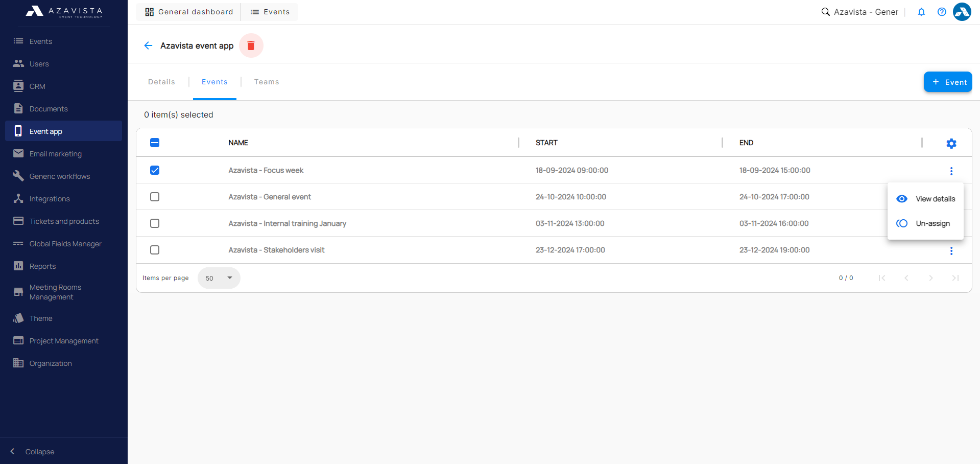Open the Items per page dropdown
Viewport: 980px width, 464px height.
tap(219, 278)
